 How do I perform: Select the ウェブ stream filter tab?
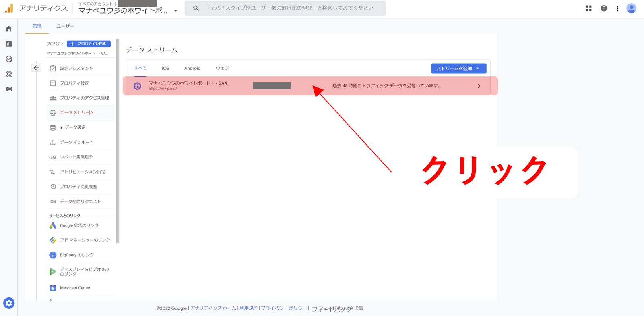pyautogui.click(x=222, y=68)
